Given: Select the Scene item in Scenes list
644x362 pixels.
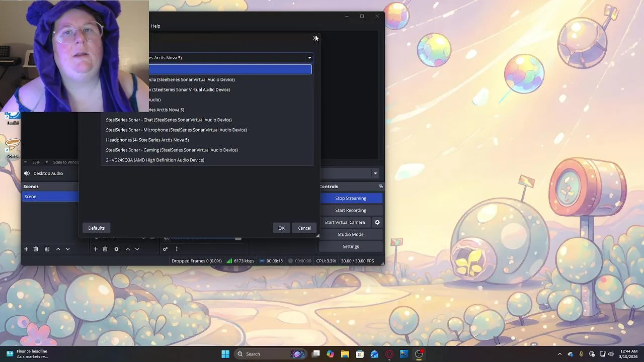Looking at the screenshot, I should click(50, 197).
